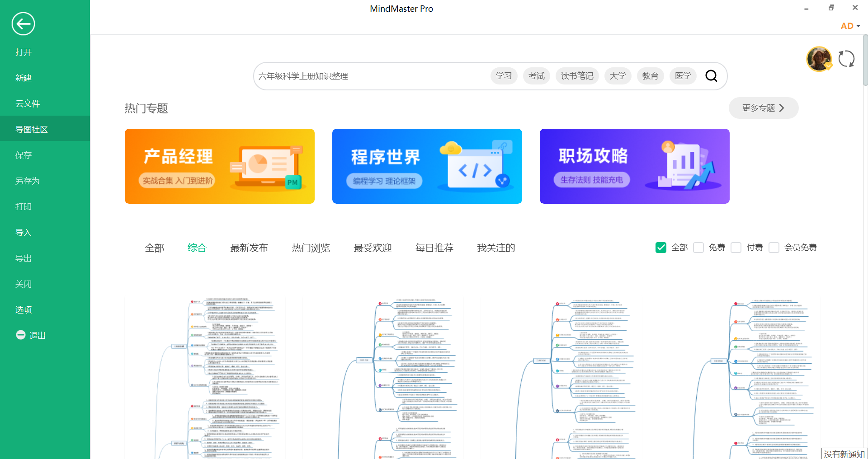Image resolution: width=868 pixels, height=459 pixels.
Task: Focus the mind map search field
Action: point(371,76)
